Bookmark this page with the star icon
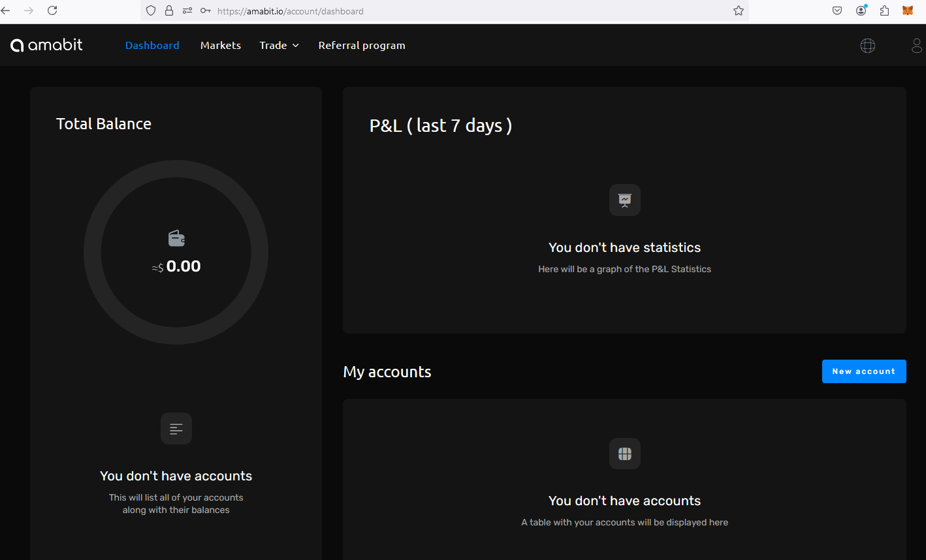 (x=739, y=10)
